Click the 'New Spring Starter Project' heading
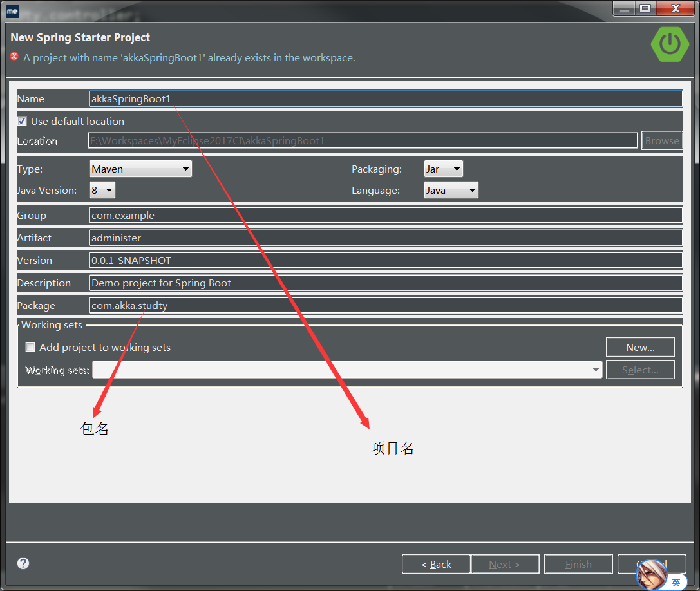 [80, 37]
